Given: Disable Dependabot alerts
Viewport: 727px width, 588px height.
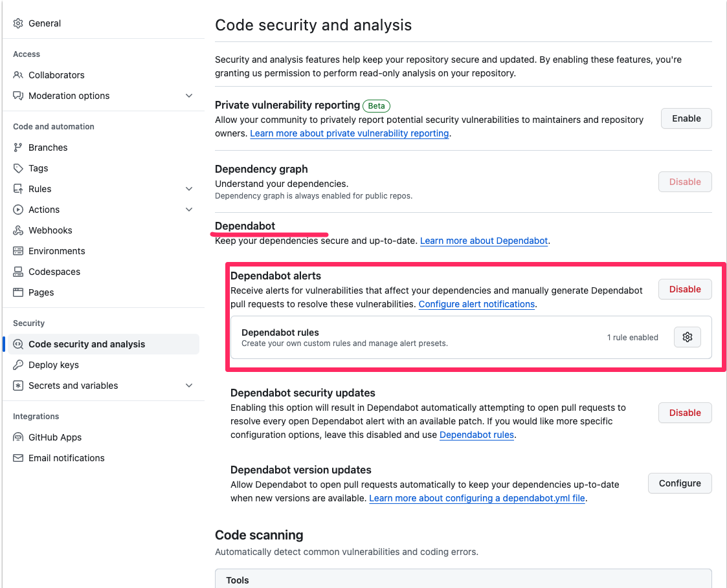Looking at the screenshot, I should (x=685, y=289).
